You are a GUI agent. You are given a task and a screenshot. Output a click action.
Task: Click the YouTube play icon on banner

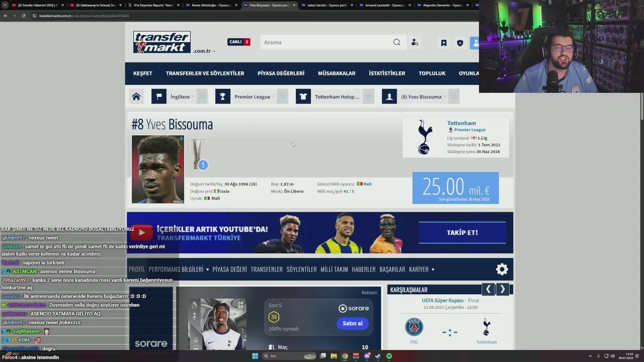pyautogui.click(x=142, y=232)
